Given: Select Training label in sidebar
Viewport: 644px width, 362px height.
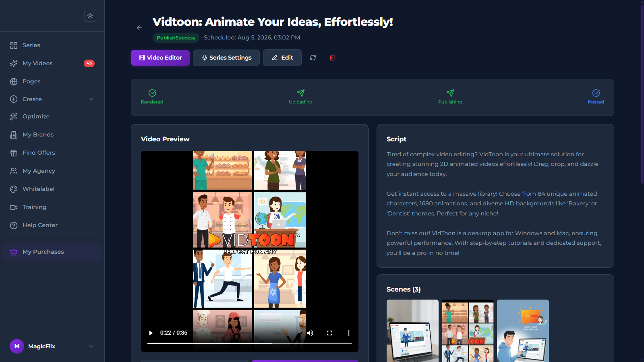Looking at the screenshot, I should [x=34, y=207].
